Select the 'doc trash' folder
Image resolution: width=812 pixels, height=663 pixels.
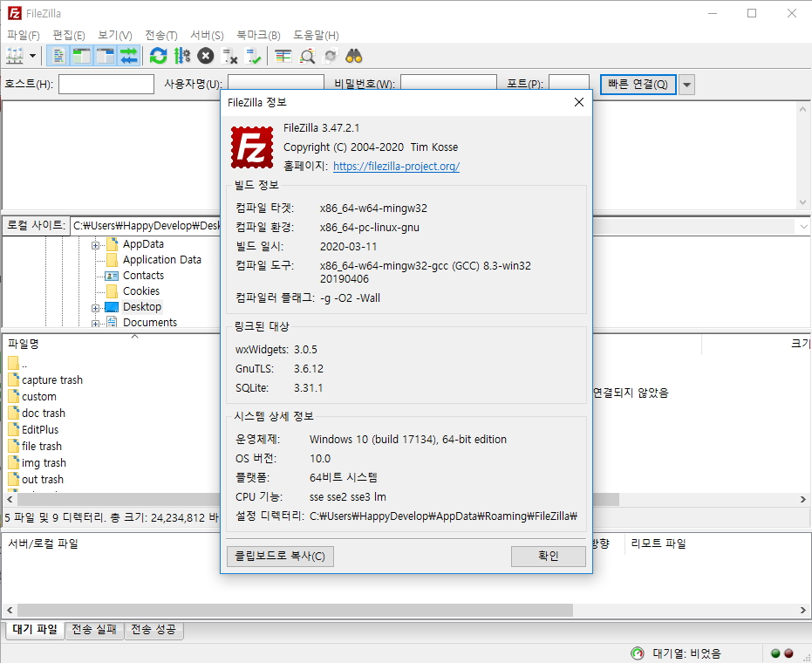click(44, 414)
